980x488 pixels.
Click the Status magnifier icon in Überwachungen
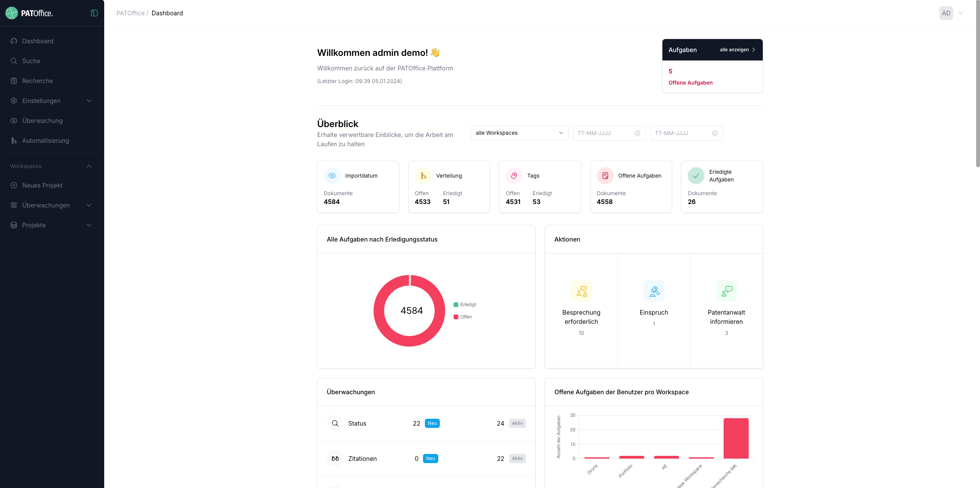click(x=335, y=423)
